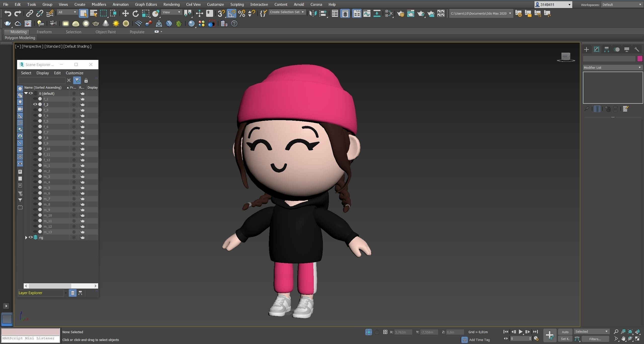
Task: Click the Play Animation button
Action: 520,332
